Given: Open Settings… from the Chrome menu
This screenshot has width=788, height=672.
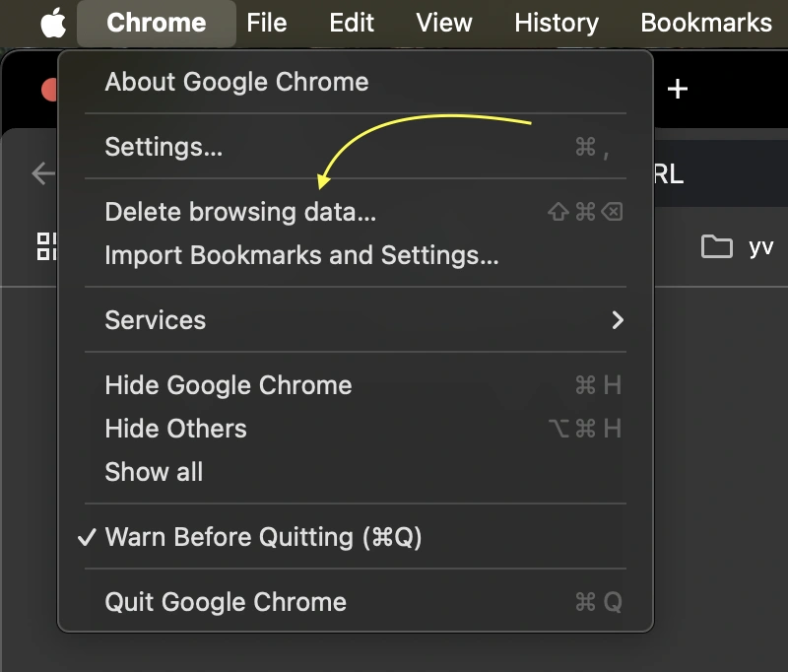Looking at the screenshot, I should tap(356, 147).
